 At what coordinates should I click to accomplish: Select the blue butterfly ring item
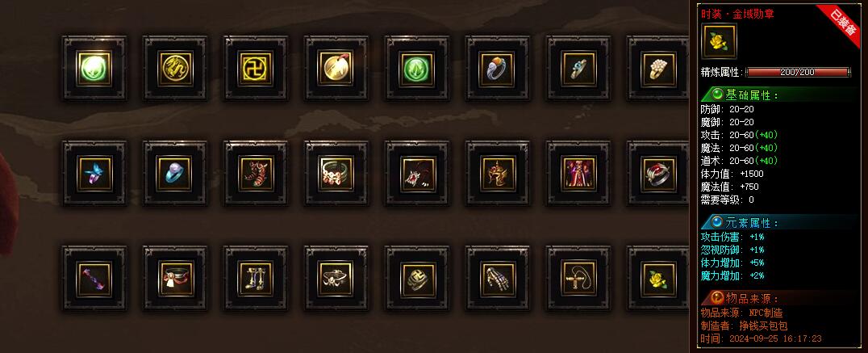pos(94,174)
